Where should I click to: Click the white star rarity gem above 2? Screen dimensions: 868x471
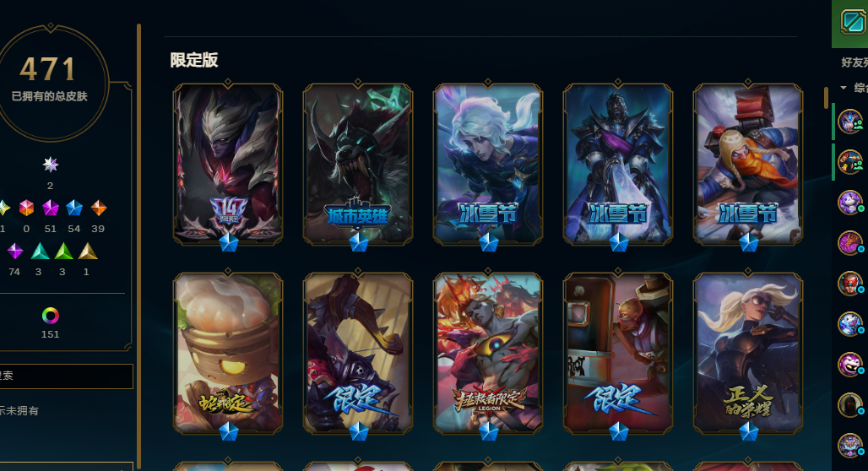51,165
